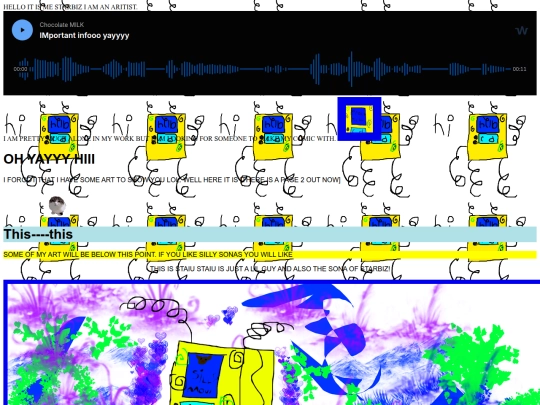The width and height of the screenshot is (540, 405).
Task: Open the large Staiu artwork image
Action: point(272,343)
